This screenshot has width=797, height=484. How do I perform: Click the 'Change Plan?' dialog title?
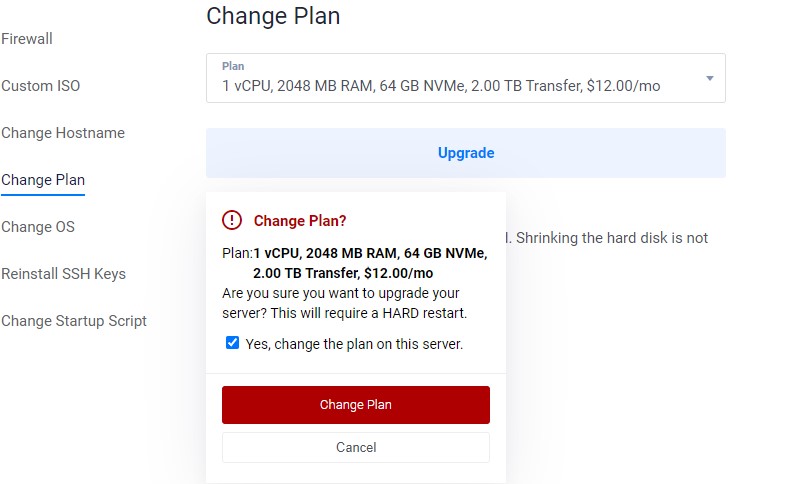[300, 221]
